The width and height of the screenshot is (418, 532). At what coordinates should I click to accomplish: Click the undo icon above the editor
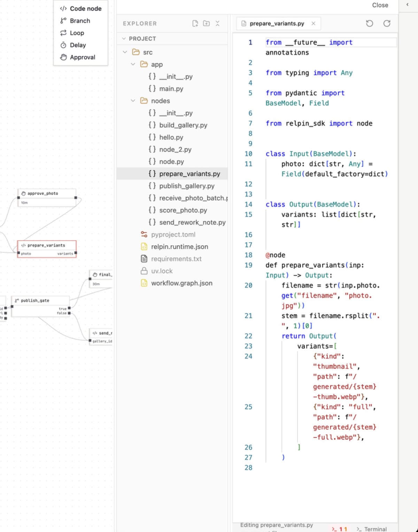pos(370,23)
